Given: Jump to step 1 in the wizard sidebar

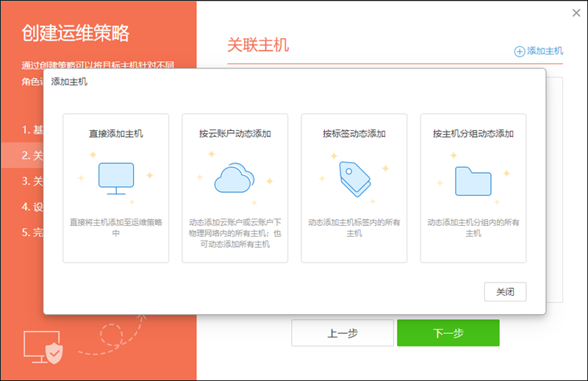Looking at the screenshot, I should pos(32,129).
